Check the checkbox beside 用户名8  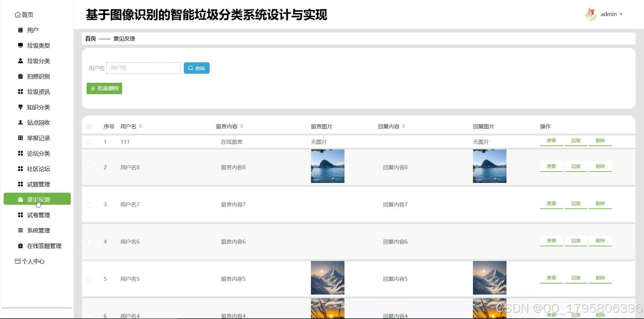pos(89,167)
